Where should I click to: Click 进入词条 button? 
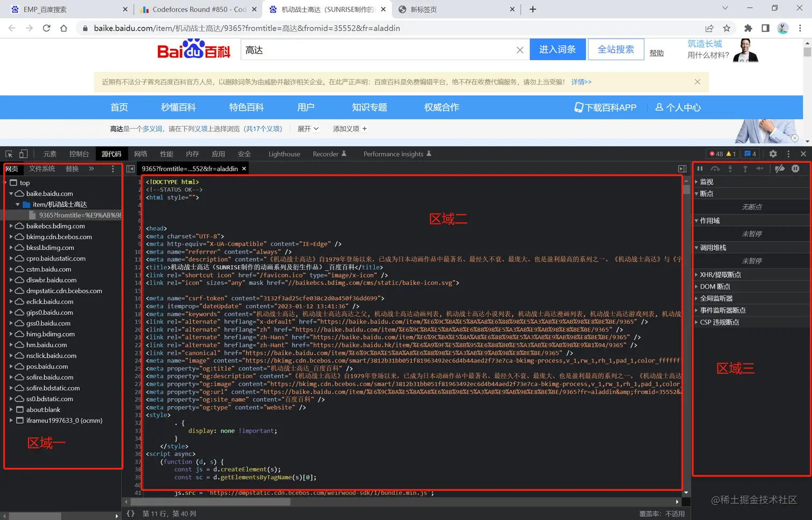pos(557,49)
